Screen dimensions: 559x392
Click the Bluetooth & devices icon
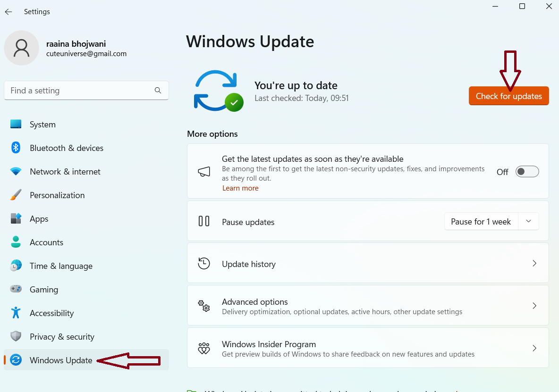pyautogui.click(x=16, y=148)
